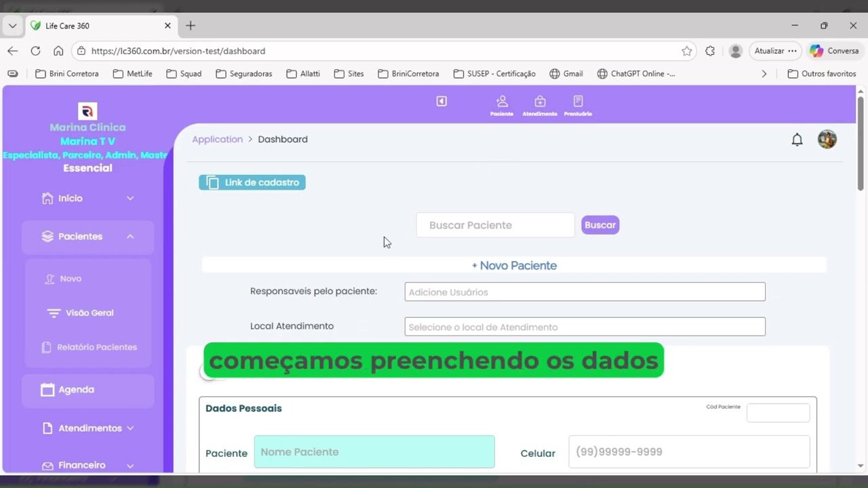Open browser extensions puzzle icon
Image resolution: width=868 pixels, height=488 pixels.
click(x=710, y=51)
